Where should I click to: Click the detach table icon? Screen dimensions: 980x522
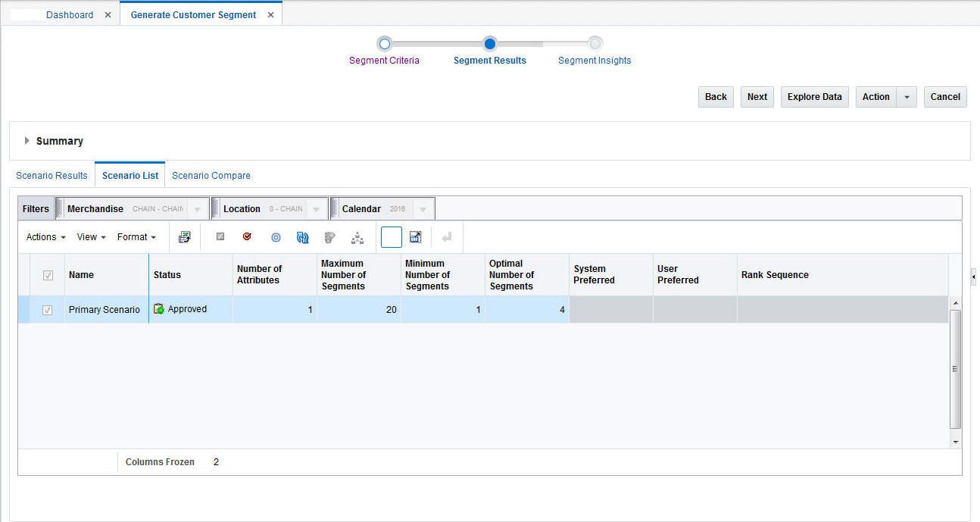coord(415,237)
